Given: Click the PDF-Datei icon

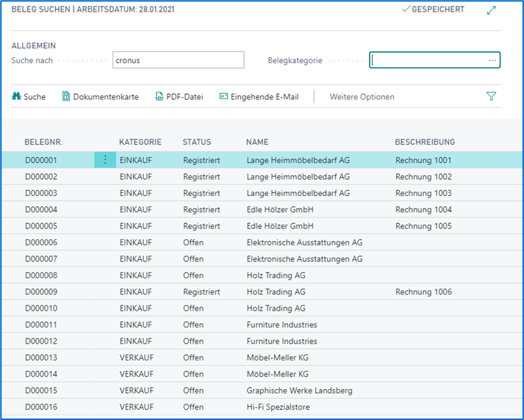Looking at the screenshot, I should click(159, 96).
